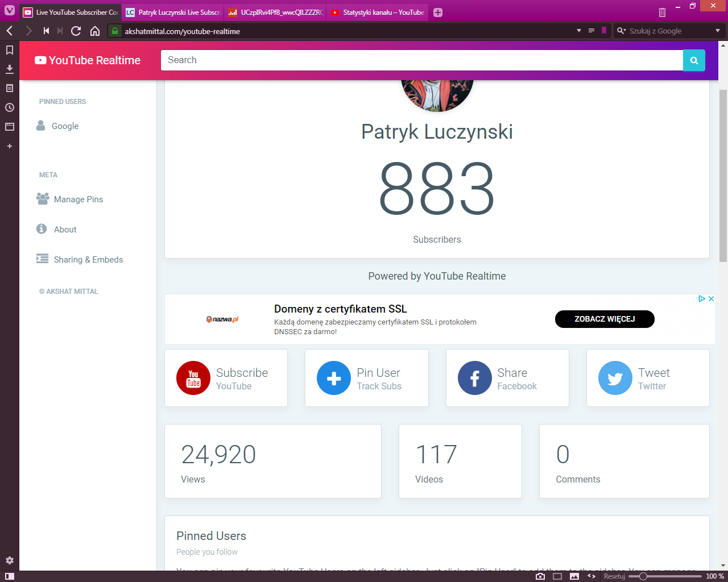Open the Downloads side panel
Image resolution: width=728 pixels, height=582 pixels.
(10, 69)
